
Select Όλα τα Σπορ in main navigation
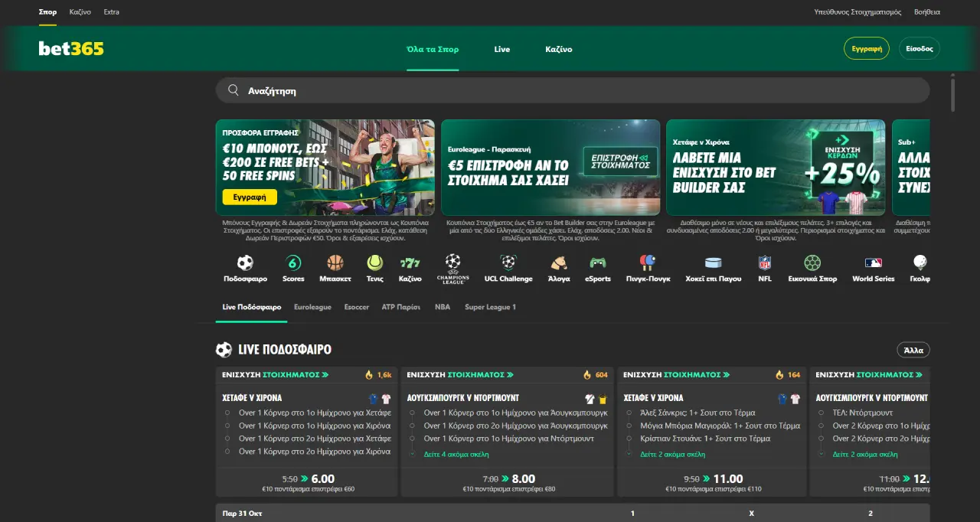[433, 49]
